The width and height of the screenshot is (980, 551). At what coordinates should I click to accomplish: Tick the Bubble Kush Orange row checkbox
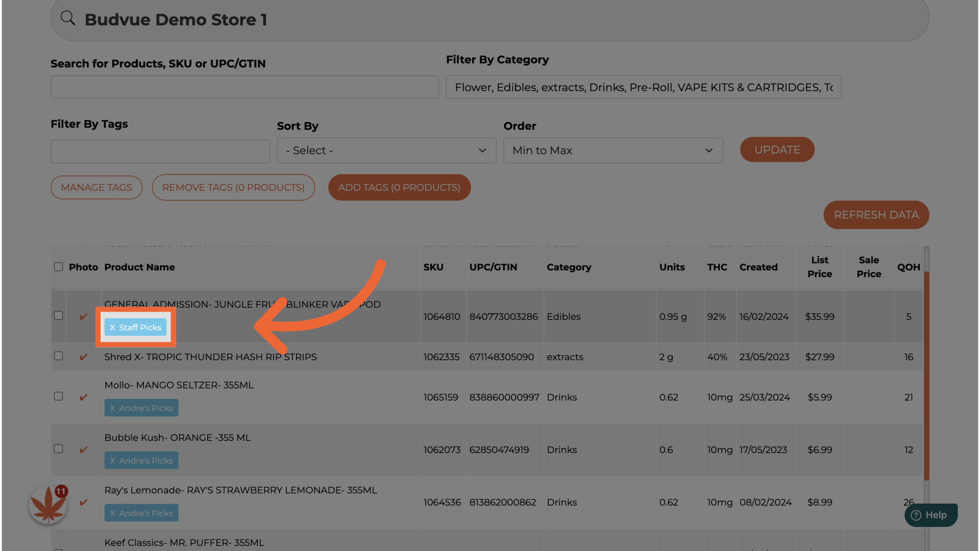59,449
